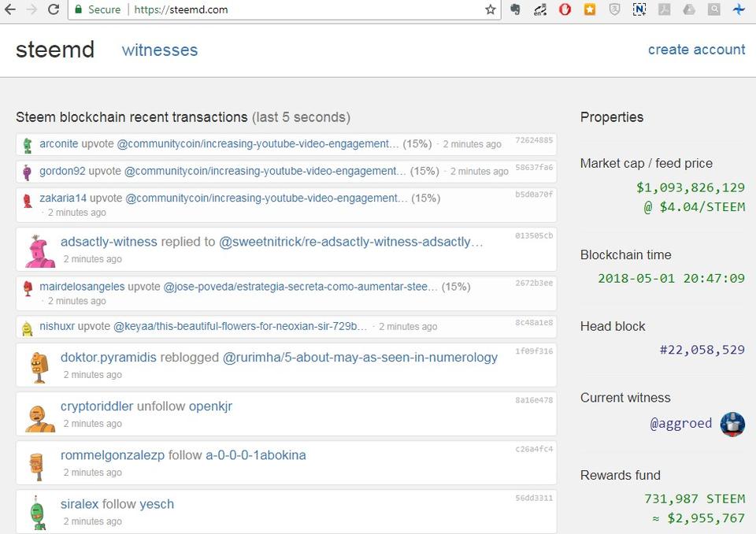Screen dimensions: 756x534
Task: Bookmark this page with the star icon
Action: pos(491,9)
